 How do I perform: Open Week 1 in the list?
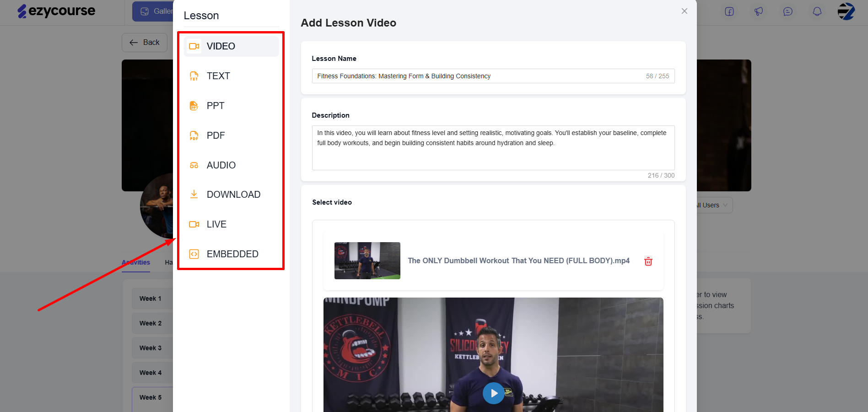pyautogui.click(x=152, y=298)
